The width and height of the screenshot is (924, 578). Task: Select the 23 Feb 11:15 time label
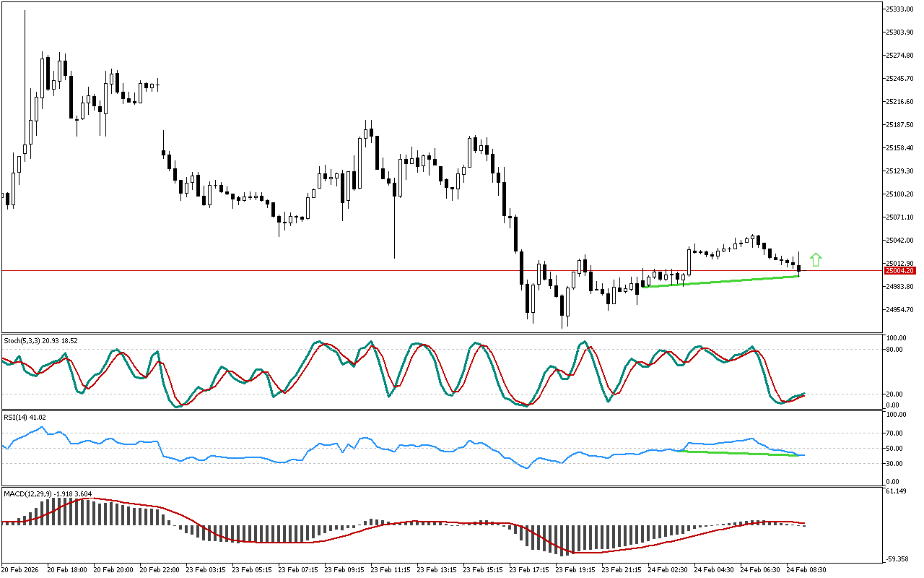[x=391, y=570]
